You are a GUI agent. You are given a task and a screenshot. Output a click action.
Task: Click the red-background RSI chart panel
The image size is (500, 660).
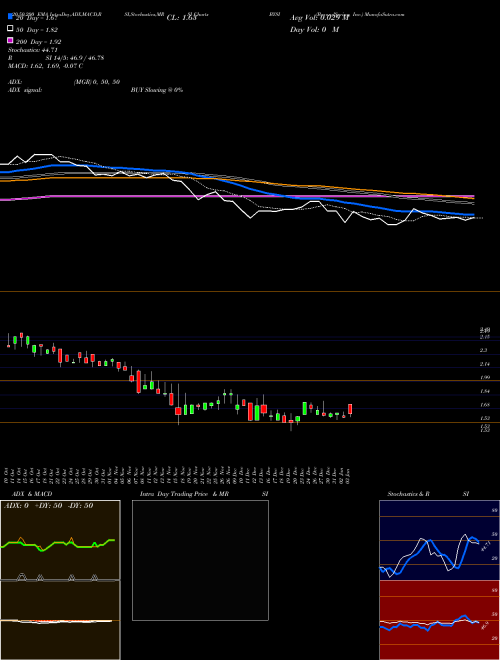(439, 620)
